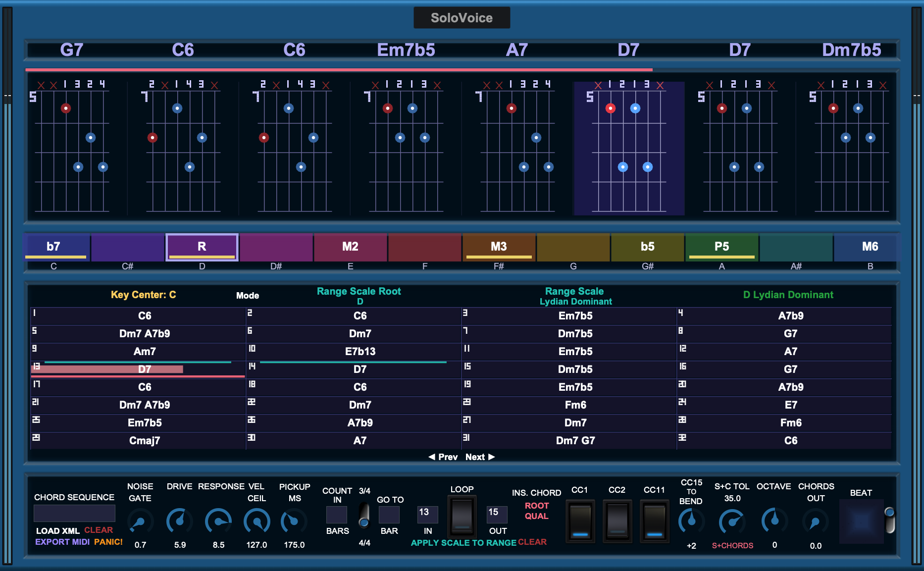Select bar 24 E7 cell

tap(784, 405)
